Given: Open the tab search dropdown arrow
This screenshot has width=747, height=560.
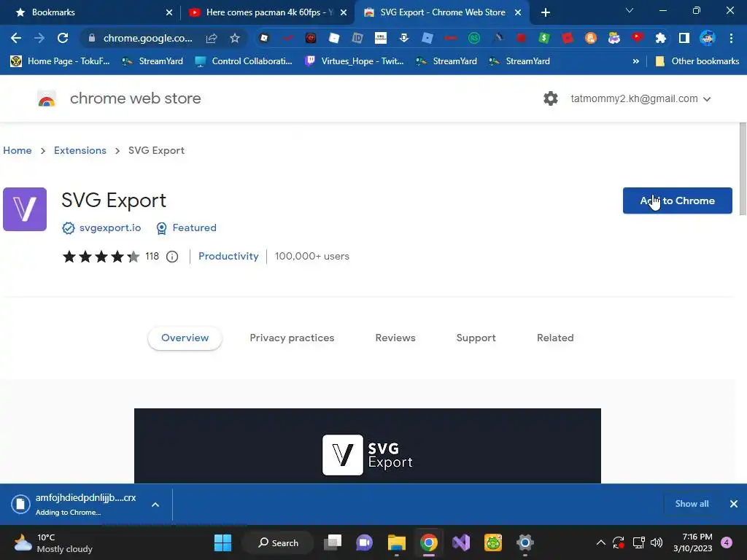Looking at the screenshot, I should click(x=630, y=10).
